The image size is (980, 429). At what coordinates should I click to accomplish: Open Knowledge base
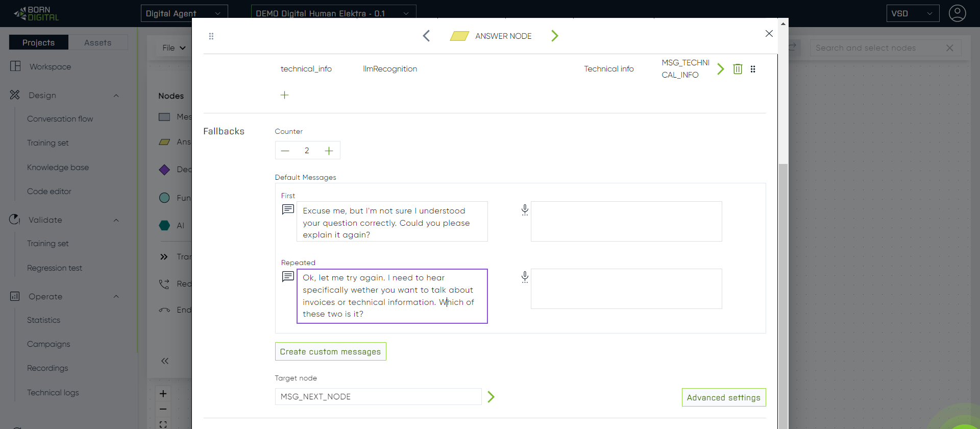click(x=58, y=168)
